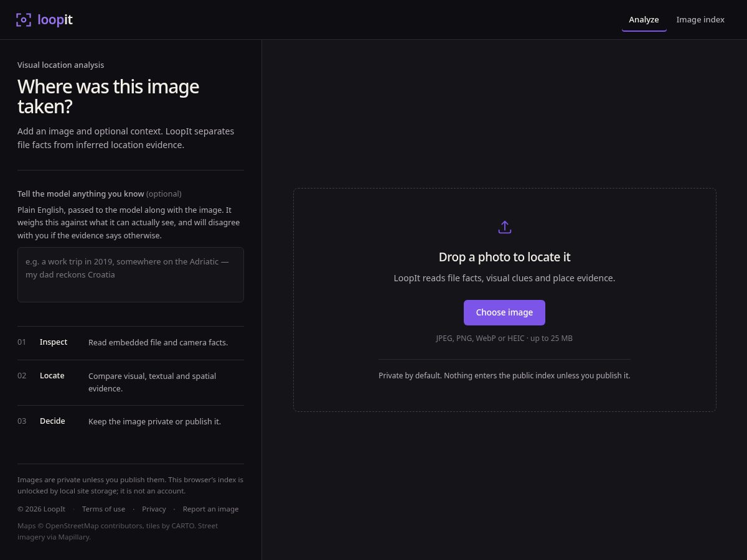Viewport: 747px width, 560px height.
Task: Click the '© 2026 LoopIt' copyright text
Action: click(x=41, y=509)
